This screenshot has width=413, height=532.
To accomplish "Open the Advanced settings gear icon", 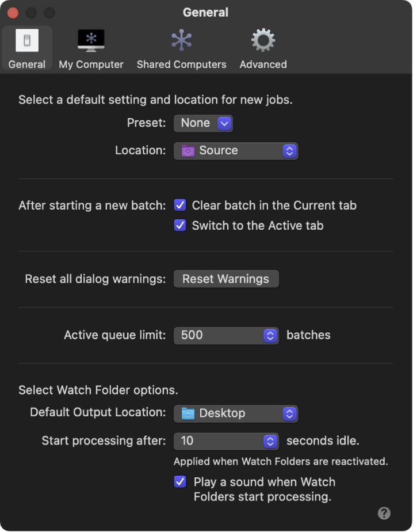I will [262, 40].
